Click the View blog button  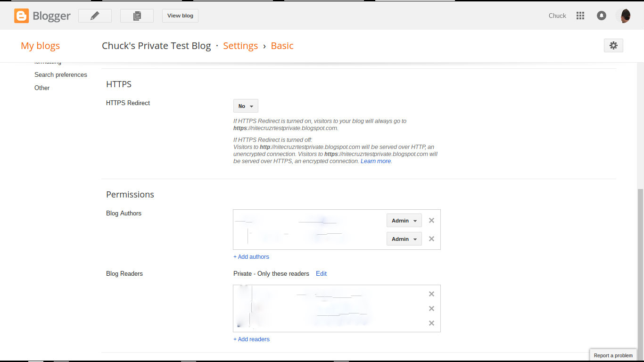point(180,16)
